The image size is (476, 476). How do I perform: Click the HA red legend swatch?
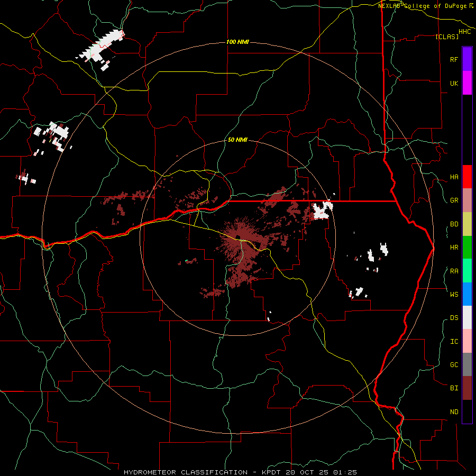pos(467,177)
